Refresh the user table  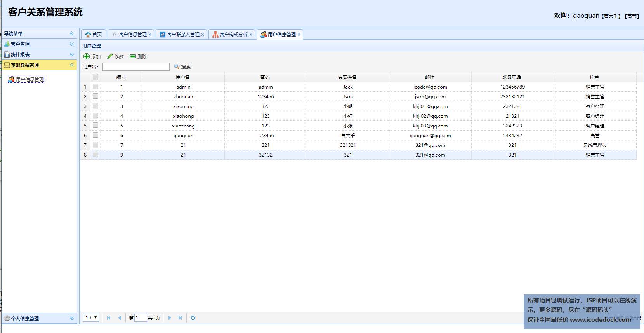point(193,318)
